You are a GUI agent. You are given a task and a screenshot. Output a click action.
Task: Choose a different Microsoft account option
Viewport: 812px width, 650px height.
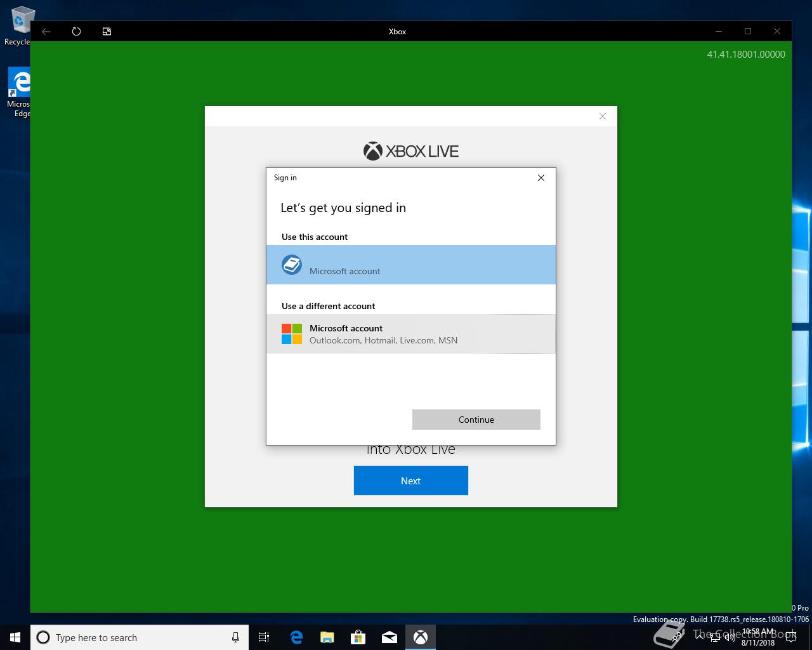(x=411, y=334)
